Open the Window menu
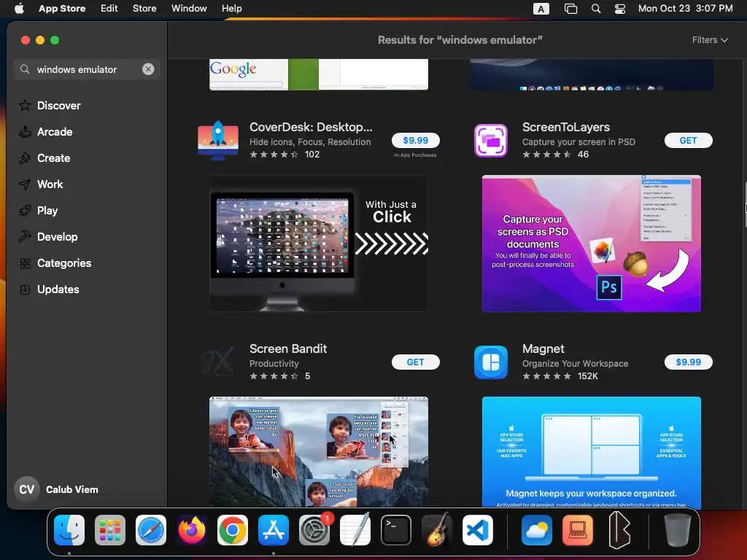747x560 pixels. 189,8
